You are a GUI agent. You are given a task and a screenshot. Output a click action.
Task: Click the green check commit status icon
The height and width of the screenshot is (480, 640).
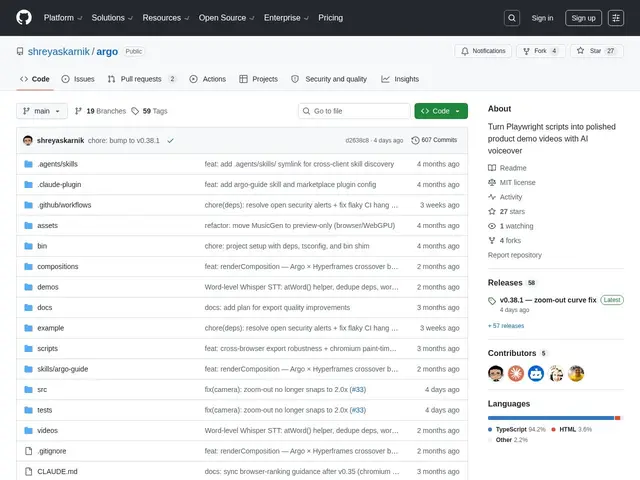[x=170, y=140]
